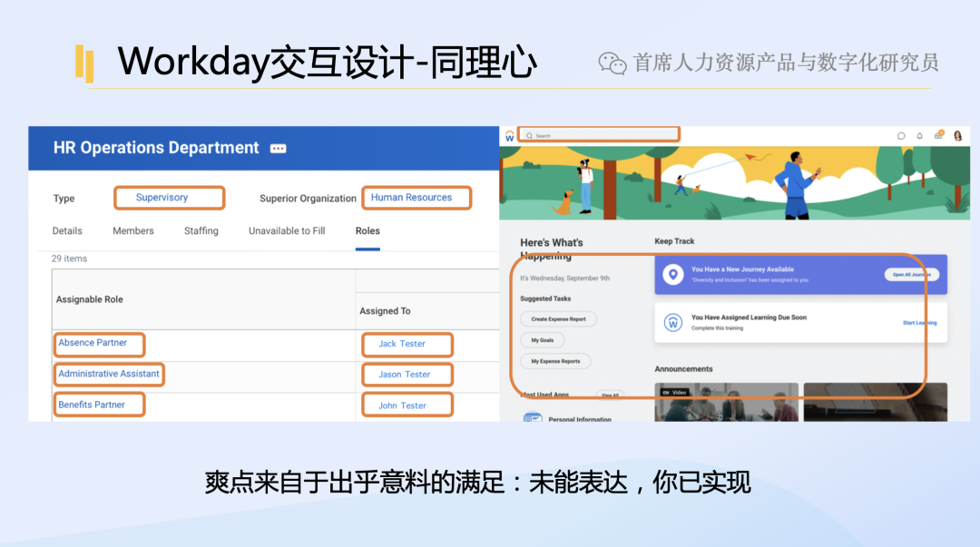
Task: Click the Workday logo home icon
Action: tap(509, 136)
